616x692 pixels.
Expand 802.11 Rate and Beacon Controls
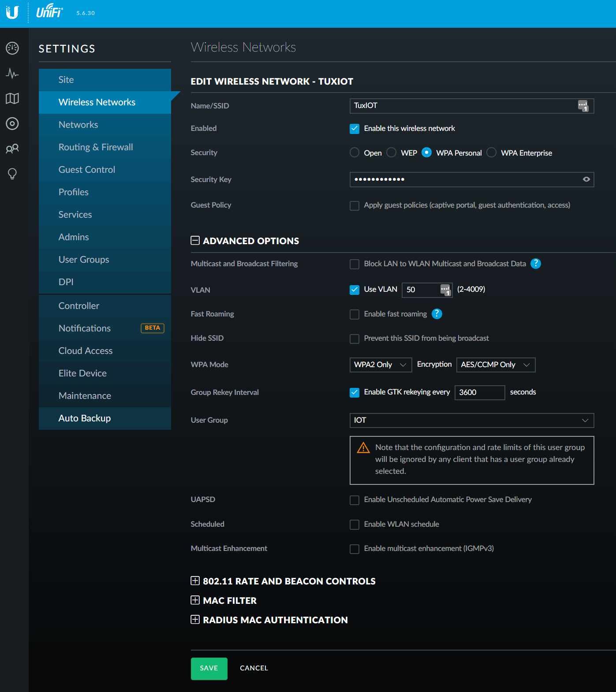point(195,580)
